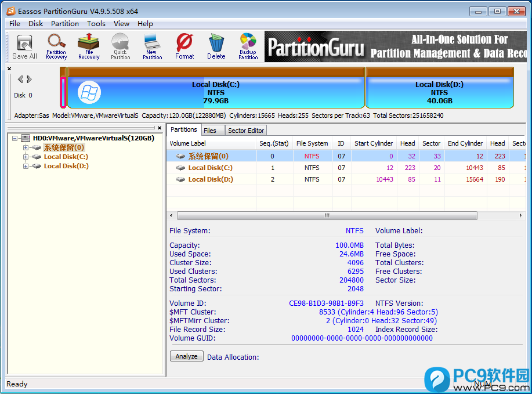Open the Help menu
The width and height of the screenshot is (532, 394).
[x=145, y=24]
